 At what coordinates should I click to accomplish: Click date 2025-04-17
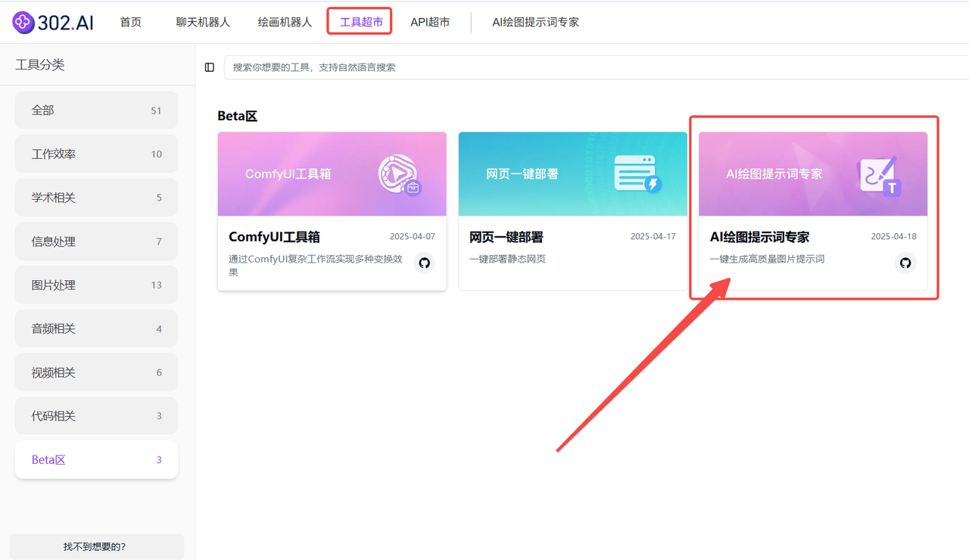tap(653, 237)
